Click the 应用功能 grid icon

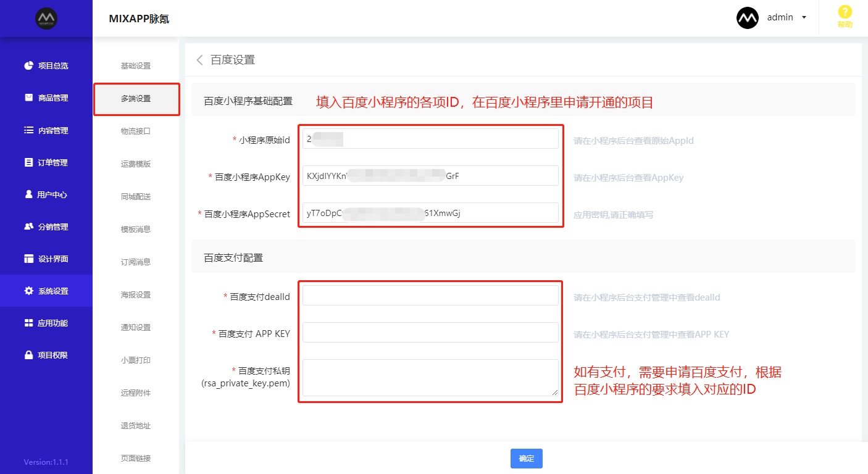[28, 323]
